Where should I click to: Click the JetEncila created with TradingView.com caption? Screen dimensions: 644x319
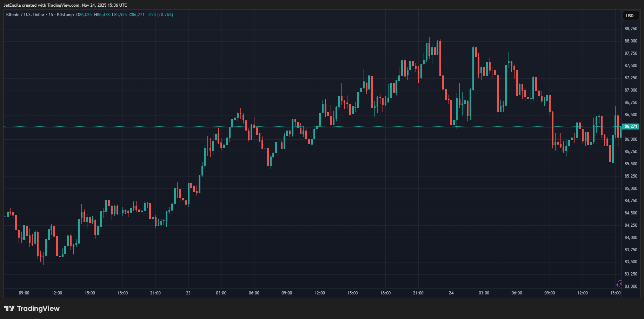65,5
